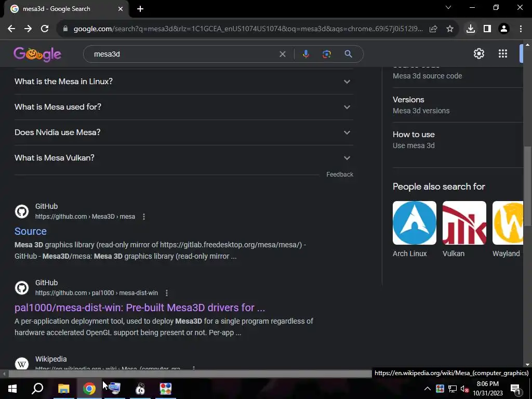Go forward using the browser forward arrow
532x399 pixels.
pos(28,29)
